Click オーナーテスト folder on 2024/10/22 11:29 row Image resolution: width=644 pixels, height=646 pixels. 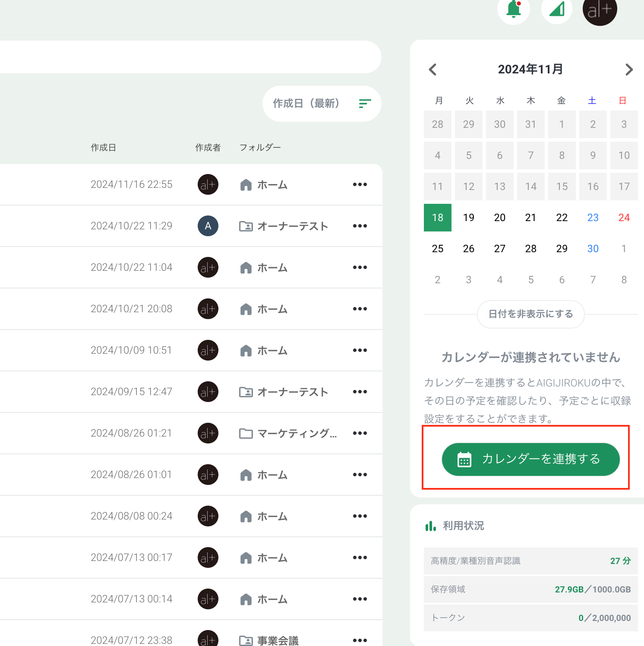point(284,226)
